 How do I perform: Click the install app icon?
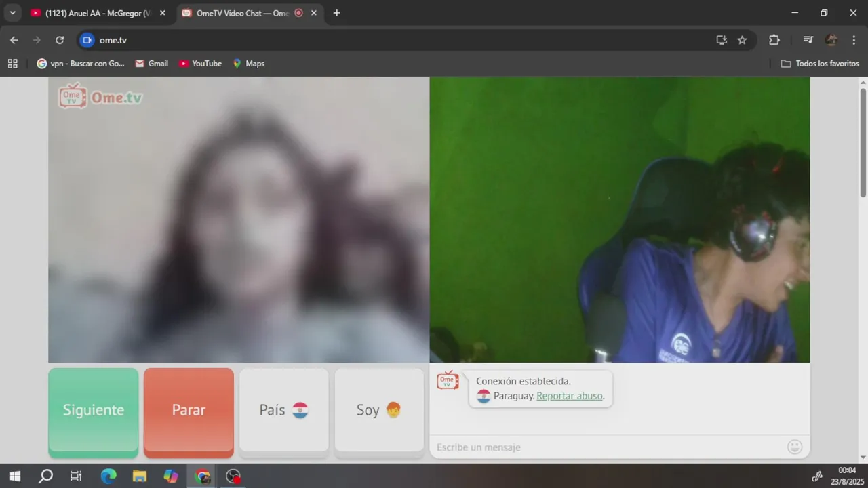click(722, 40)
